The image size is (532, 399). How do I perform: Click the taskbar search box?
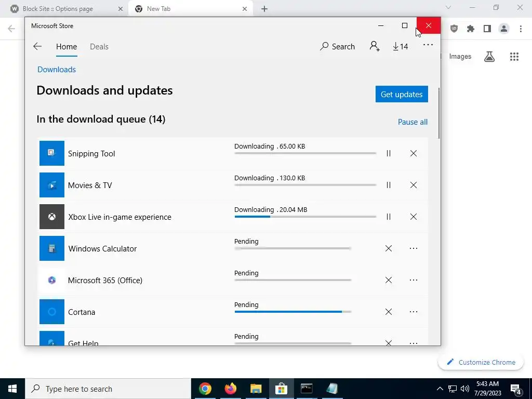coord(108,389)
